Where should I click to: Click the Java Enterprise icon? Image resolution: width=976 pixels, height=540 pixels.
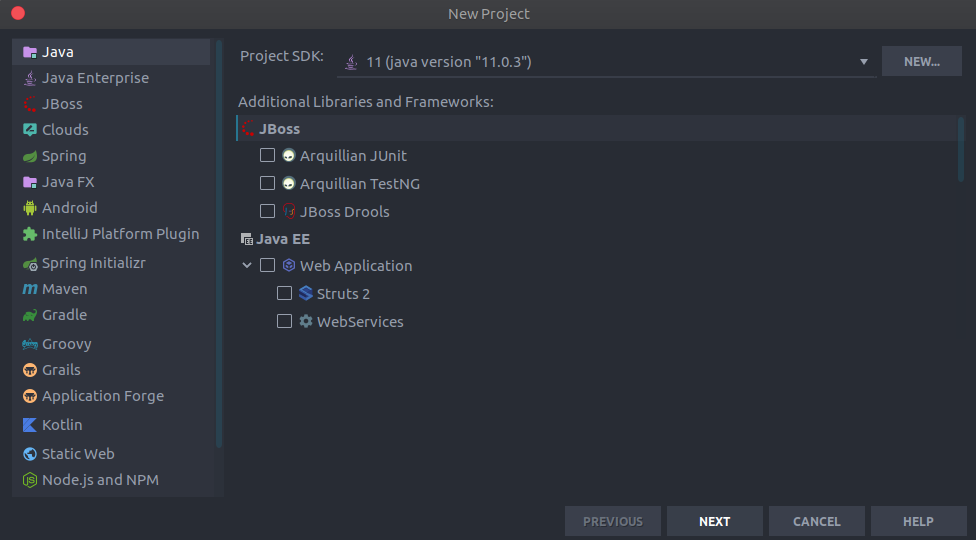29,78
